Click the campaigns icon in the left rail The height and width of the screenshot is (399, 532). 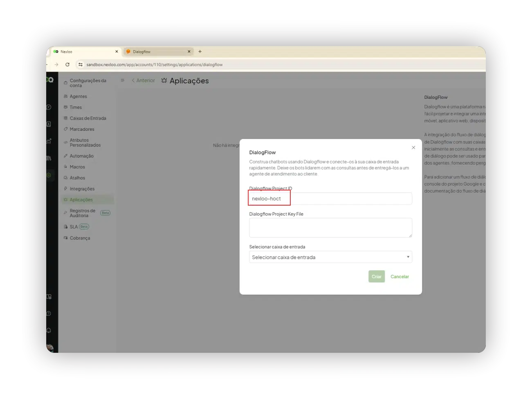[49, 158]
